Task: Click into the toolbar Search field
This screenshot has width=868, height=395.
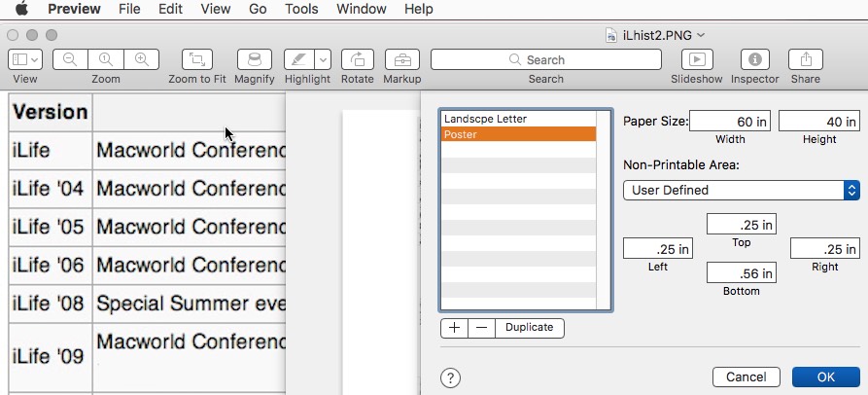Action: (546, 59)
